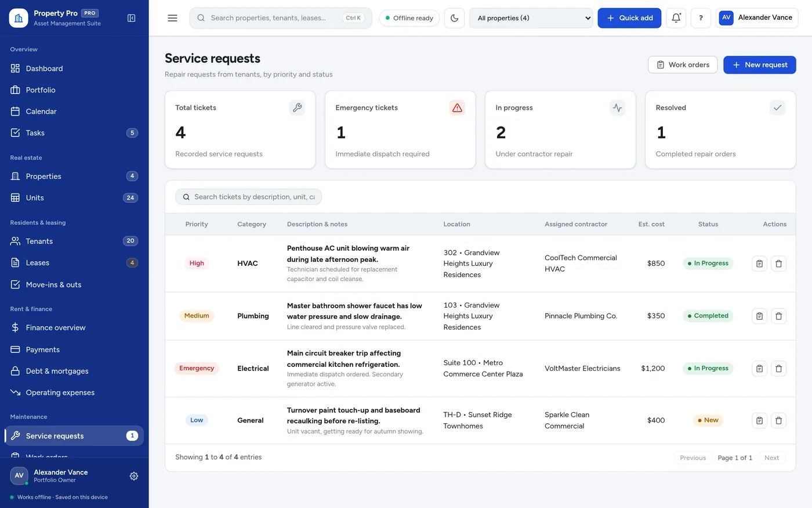812x508 pixels.
Task: Click the Work orders button
Action: point(683,64)
